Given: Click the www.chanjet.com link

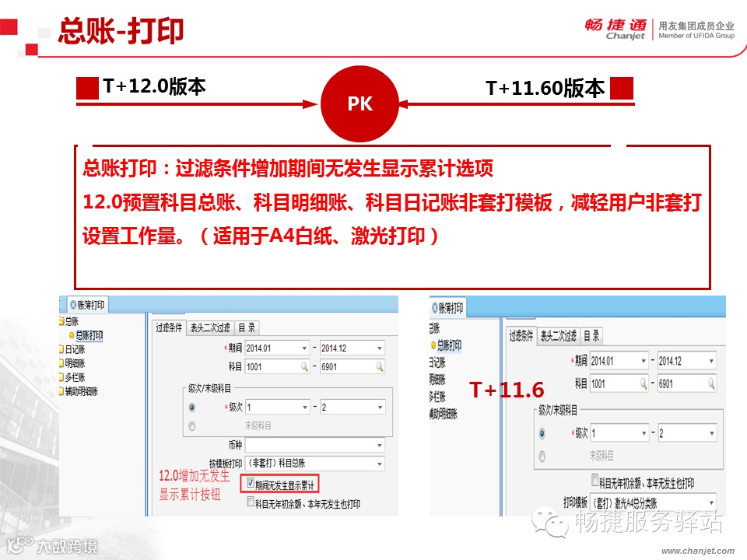Looking at the screenshot, I should (698, 551).
